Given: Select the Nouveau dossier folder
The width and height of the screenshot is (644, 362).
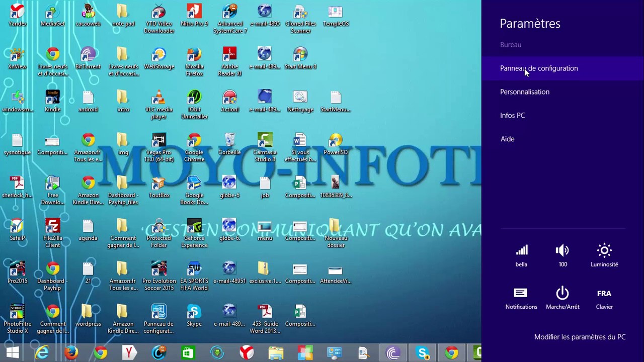Looking at the screenshot, I should (x=336, y=233).
